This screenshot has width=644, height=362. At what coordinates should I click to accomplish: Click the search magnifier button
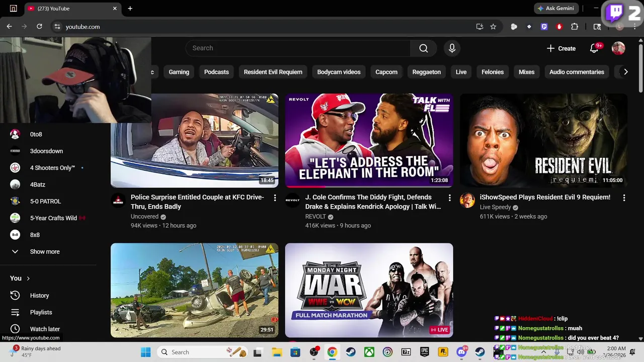[x=424, y=48]
